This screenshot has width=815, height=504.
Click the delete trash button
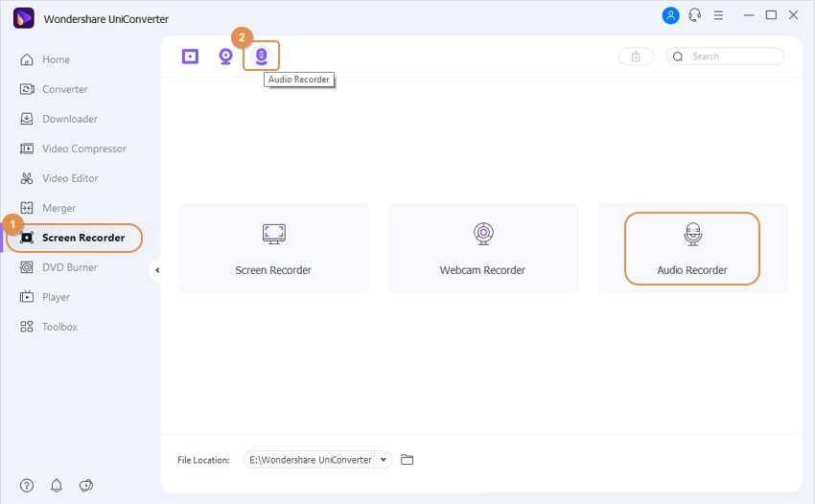click(636, 57)
